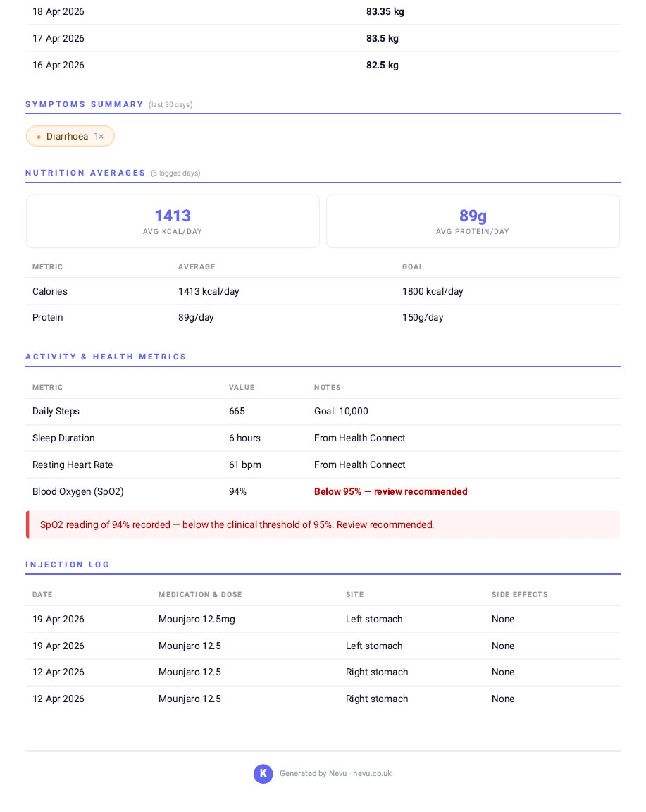Click the 89g/day average cell

click(196, 317)
